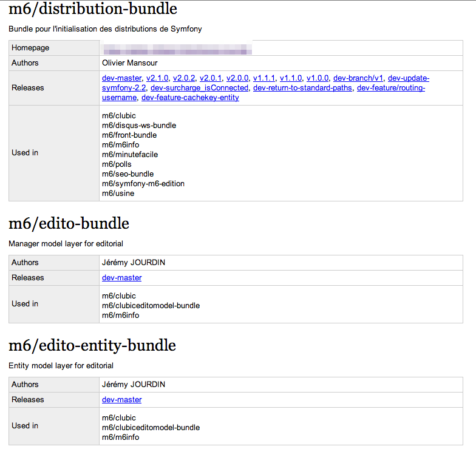Open the v2.1.0 release link
This screenshot has width=476, height=452.
(157, 78)
